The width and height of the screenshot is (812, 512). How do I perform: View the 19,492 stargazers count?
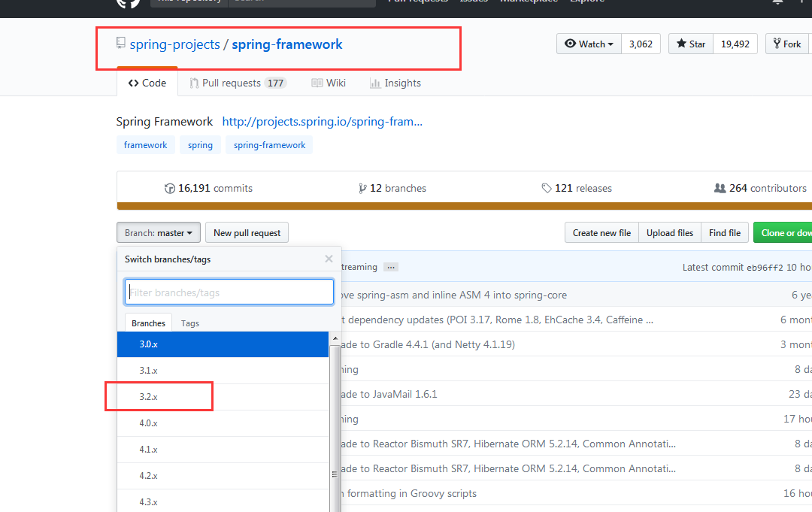click(x=735, y=44)
